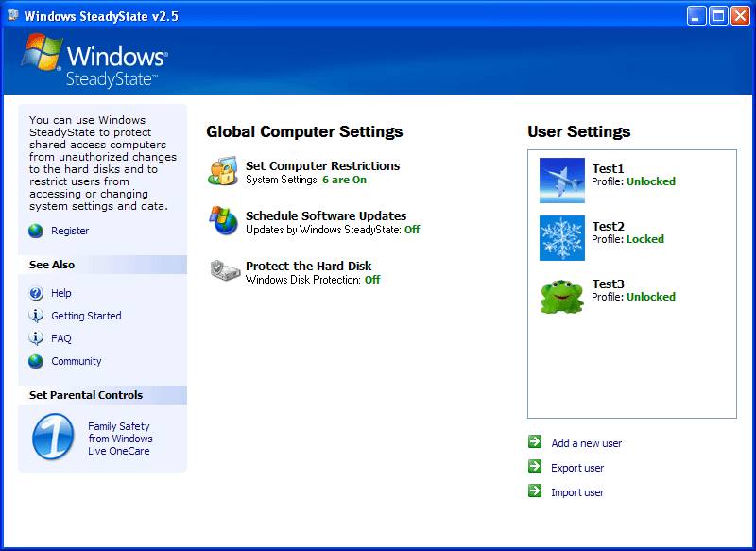
Task: Select the Test2 snowflake picture
Action: [x=562, y=238]
